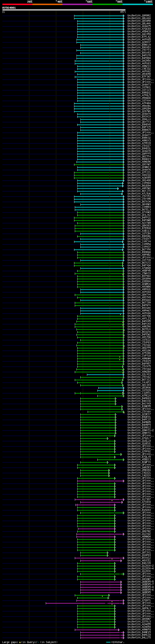Click UniRef100_Q8T3Y1 entry
The width and height of the screenshot is (155, 644).
click(x=139, y=552)
